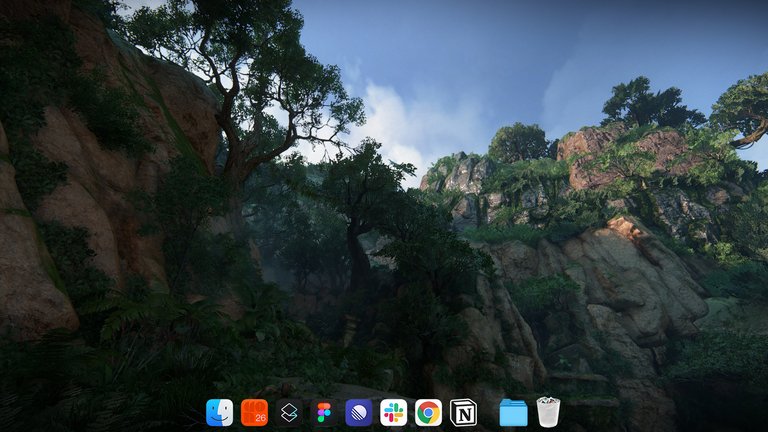Launch the Linear app icon
The width and height of the screenshot is (768, 432).
pyautogui.click(x=359, y=412)
